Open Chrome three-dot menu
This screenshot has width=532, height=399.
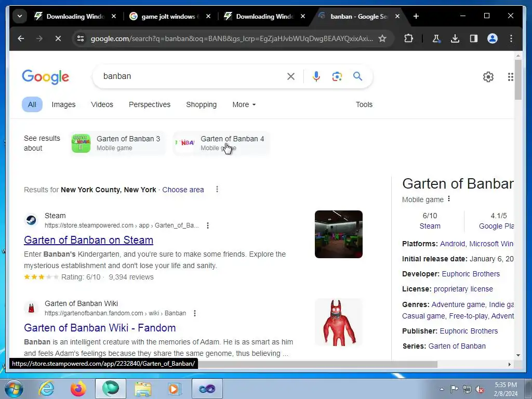click(511, 38)
